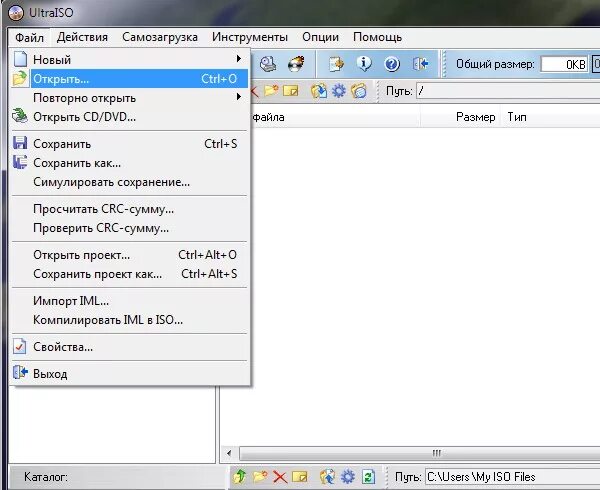Click the extract icon in the image pane toolbar
This screenshot has width=600, height=490.
[x=318, y=91]
